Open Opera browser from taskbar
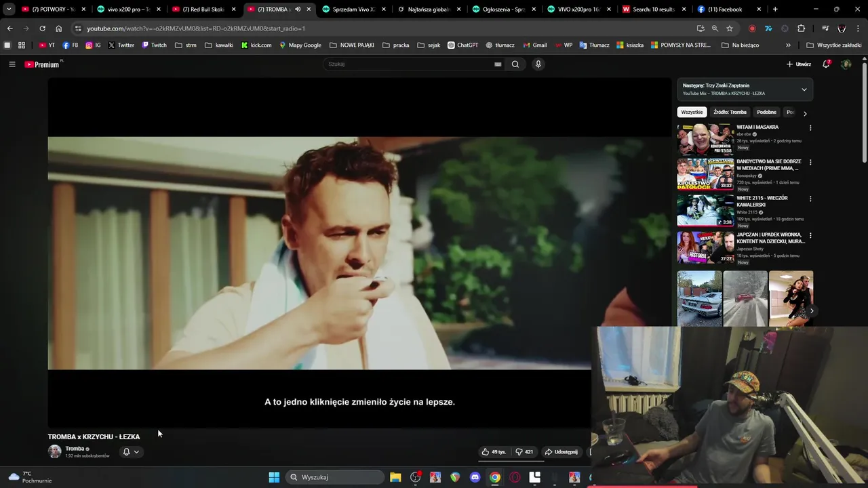This screenshot has width=868, height=488. [515, 477]
